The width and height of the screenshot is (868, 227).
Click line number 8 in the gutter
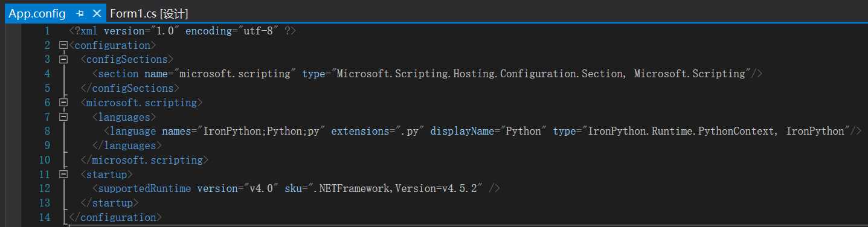[x=47, y=131]
